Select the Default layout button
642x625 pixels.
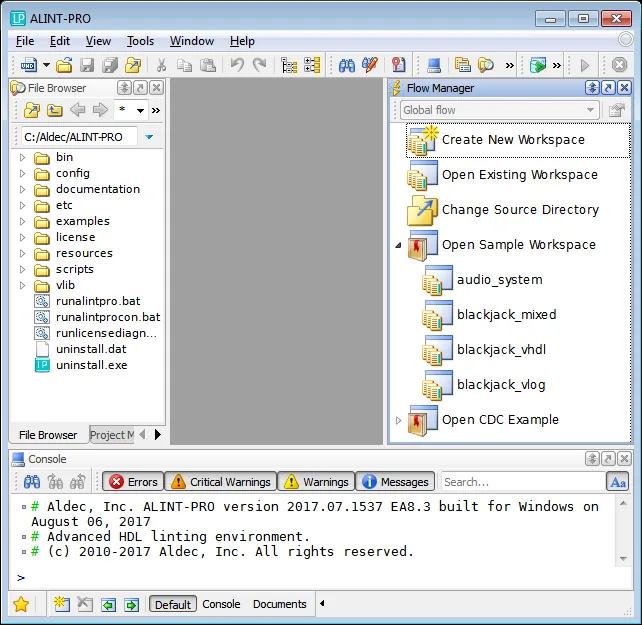[173, 604]
